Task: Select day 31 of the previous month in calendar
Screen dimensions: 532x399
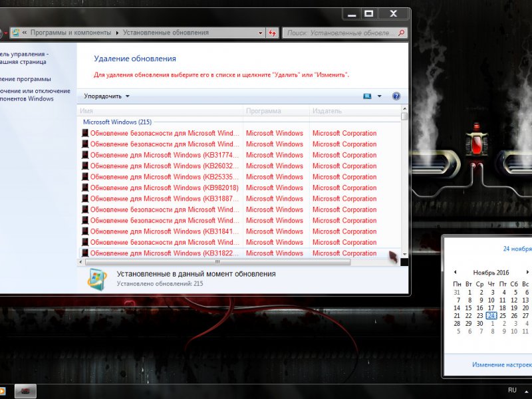Action: tap(457, 293)
